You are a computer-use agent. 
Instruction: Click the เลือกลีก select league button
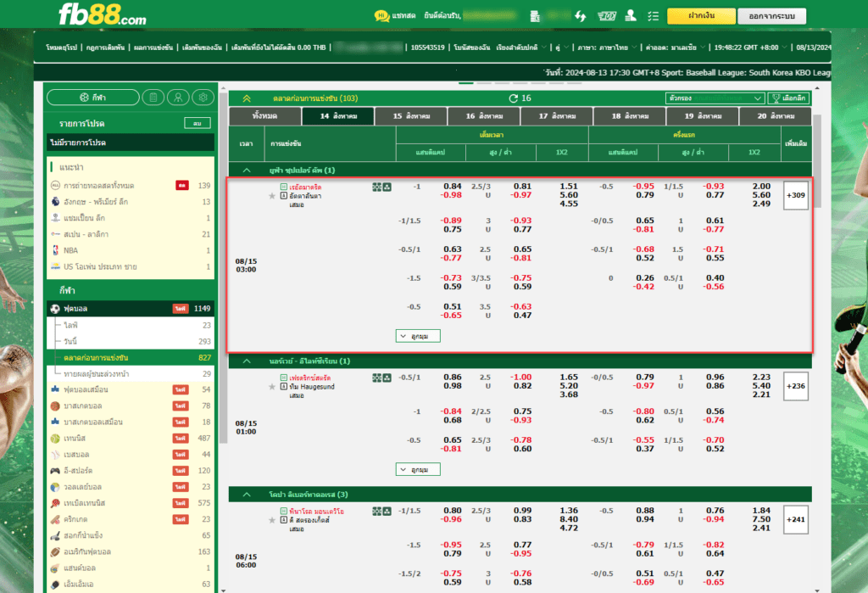[x=788, y=98]
